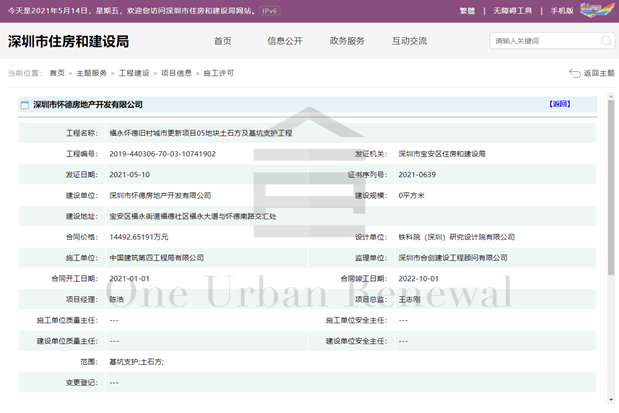Click the IPv6 badge in top bar
This screenshot has width=619, height=413.
270,11
